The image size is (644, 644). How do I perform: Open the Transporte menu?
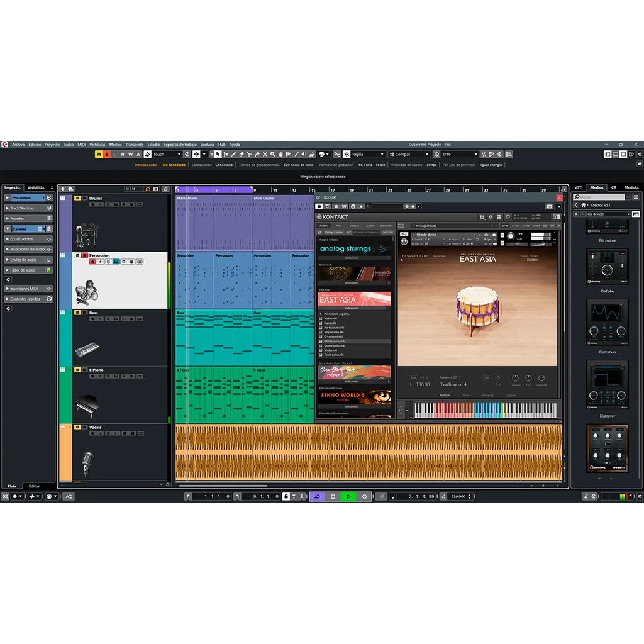[x=135, y=145]
